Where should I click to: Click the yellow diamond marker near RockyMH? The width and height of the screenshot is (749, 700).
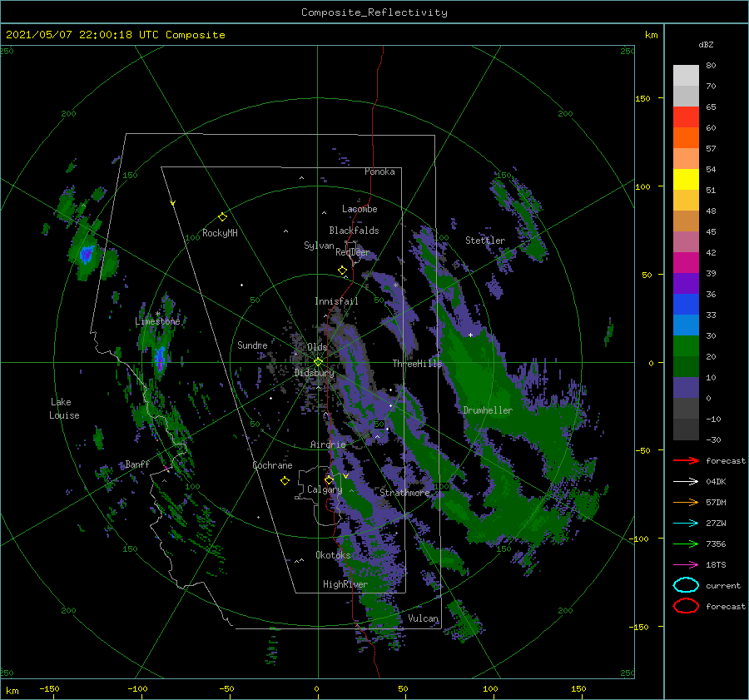tap(222, 217)
